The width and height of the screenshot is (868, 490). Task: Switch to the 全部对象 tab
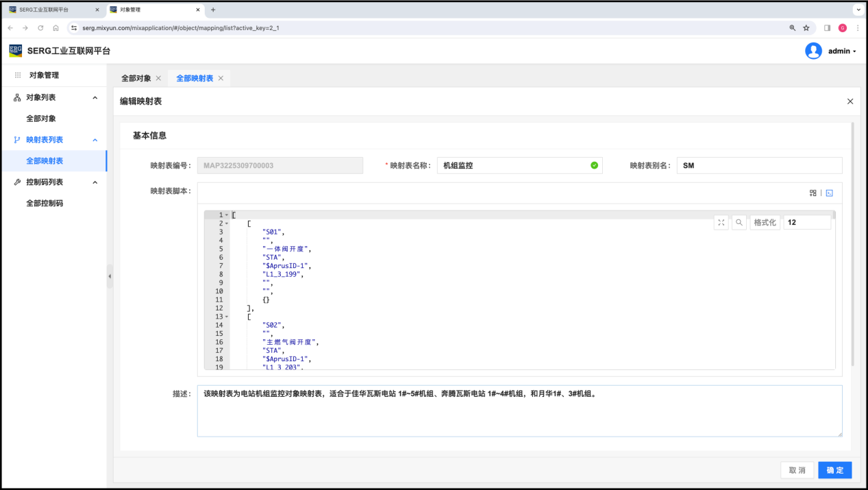pos(136,78)
